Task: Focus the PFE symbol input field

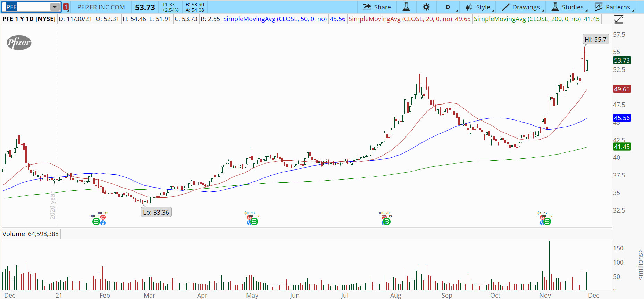Action: [28, 7]
